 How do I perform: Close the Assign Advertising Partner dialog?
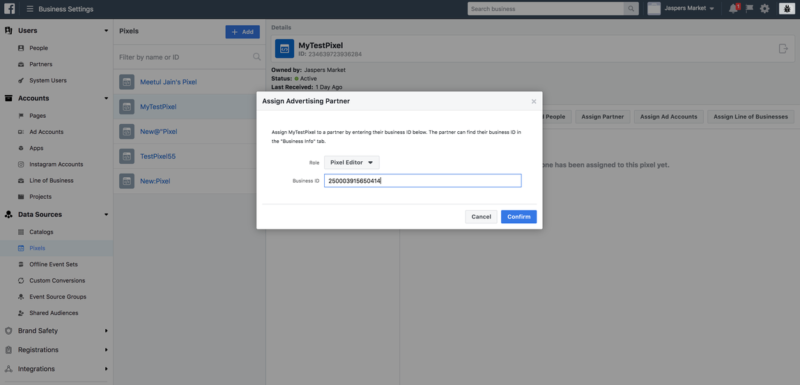coord(534,101)
